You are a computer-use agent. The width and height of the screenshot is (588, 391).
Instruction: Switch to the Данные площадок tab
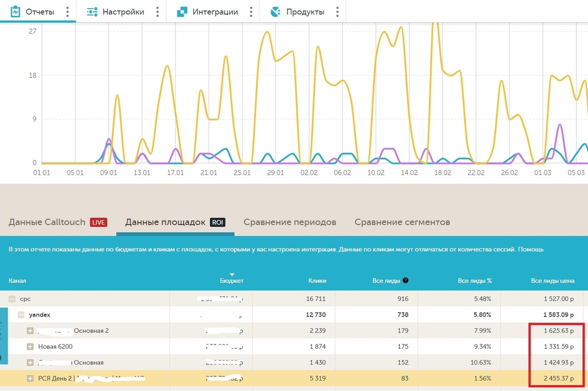[175, 222]
